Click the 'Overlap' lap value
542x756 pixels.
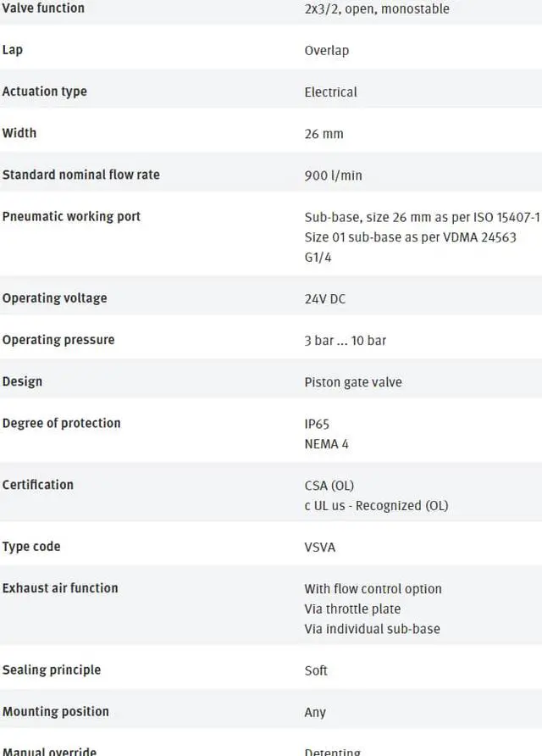[327, 51]
